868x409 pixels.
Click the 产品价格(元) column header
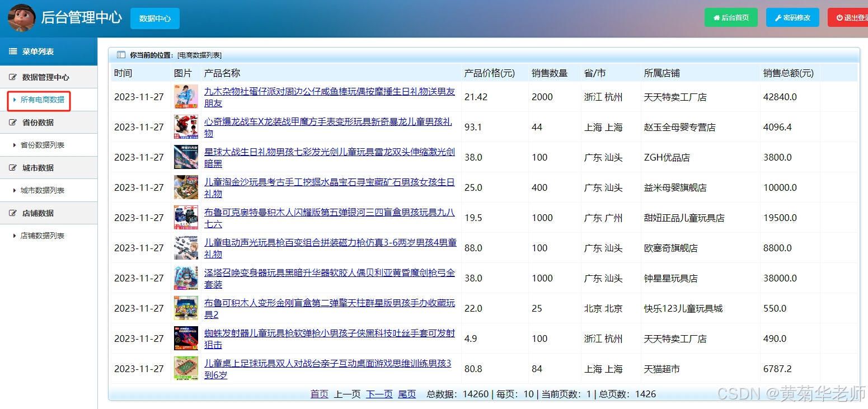coord(490,73)
